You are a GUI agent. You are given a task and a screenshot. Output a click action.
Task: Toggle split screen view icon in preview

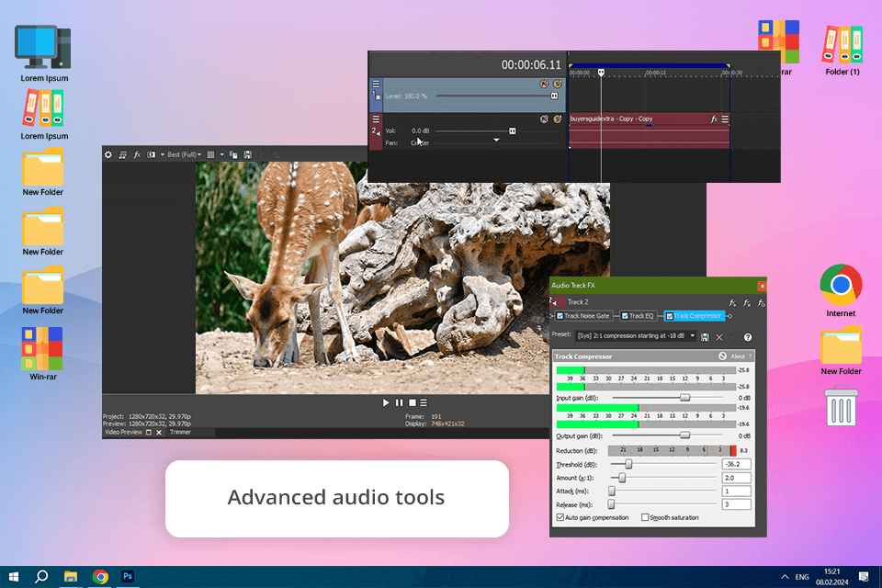pyautogui.click(x=151, y=154)
